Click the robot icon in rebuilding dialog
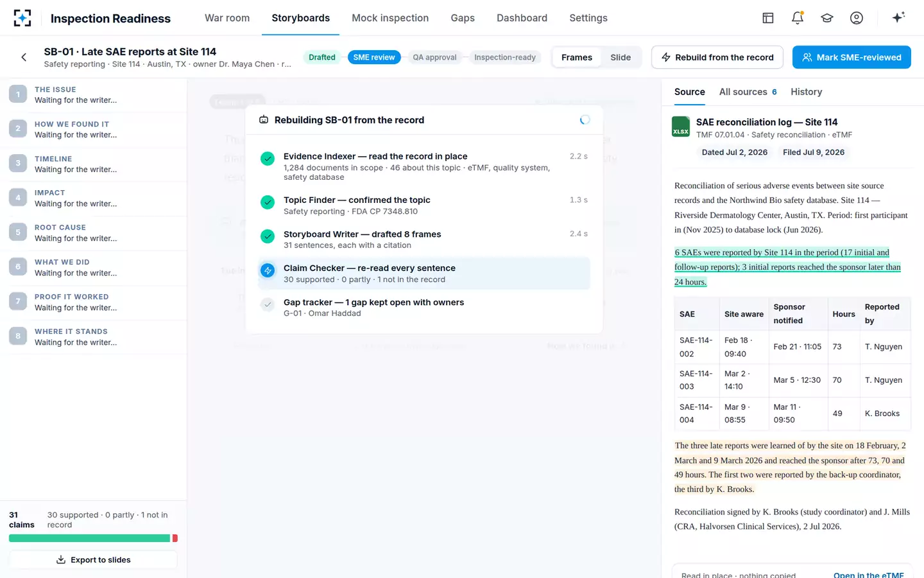The height and width of the screenshot is (578, 924). pyautogui.click(x=264, y=120)
